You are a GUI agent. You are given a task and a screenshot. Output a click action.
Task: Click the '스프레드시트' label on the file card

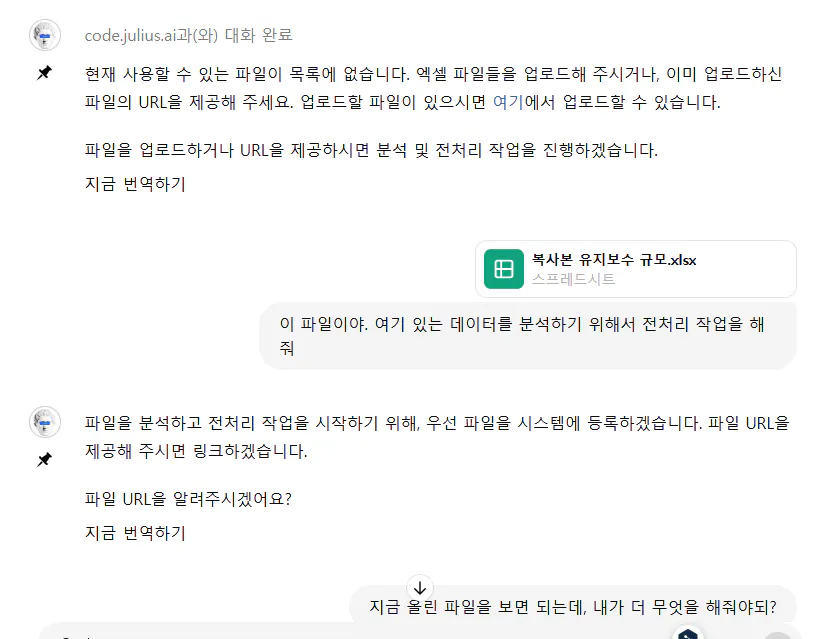[573, 279]
